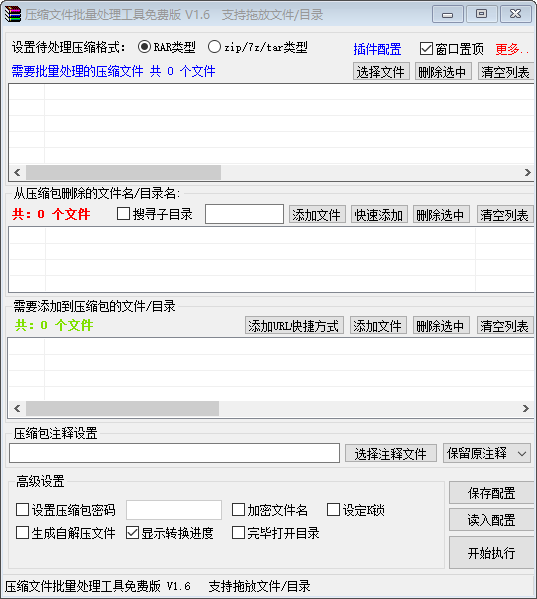Click 清空列表 in the add-to-archive section
Image resolution: width=537 pixels, height=599 pixels.
coord(505,325)
